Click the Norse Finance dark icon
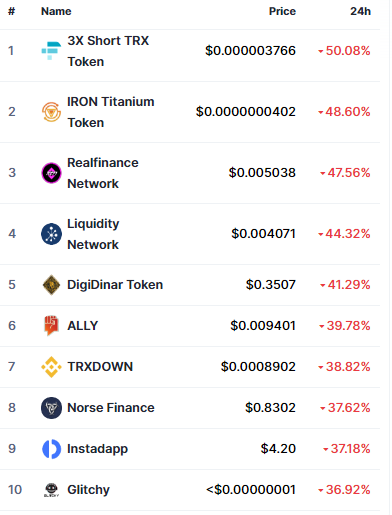 (51, 408)
